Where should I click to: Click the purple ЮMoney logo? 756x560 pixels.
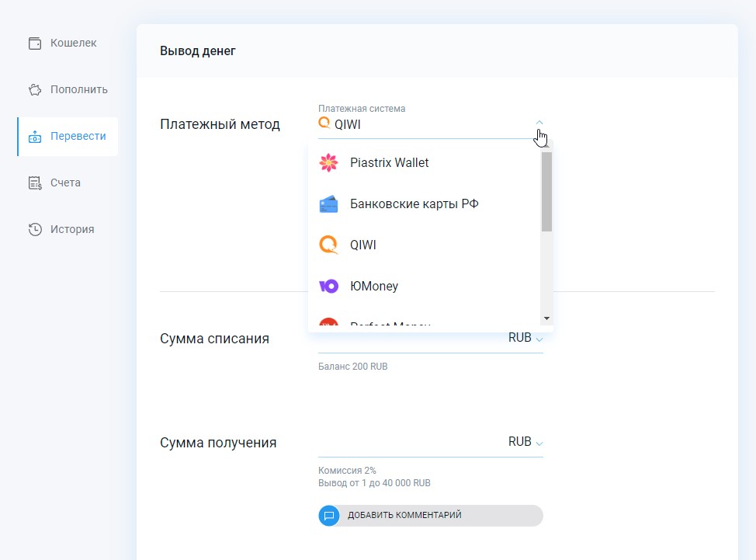[x=329, y=286]
